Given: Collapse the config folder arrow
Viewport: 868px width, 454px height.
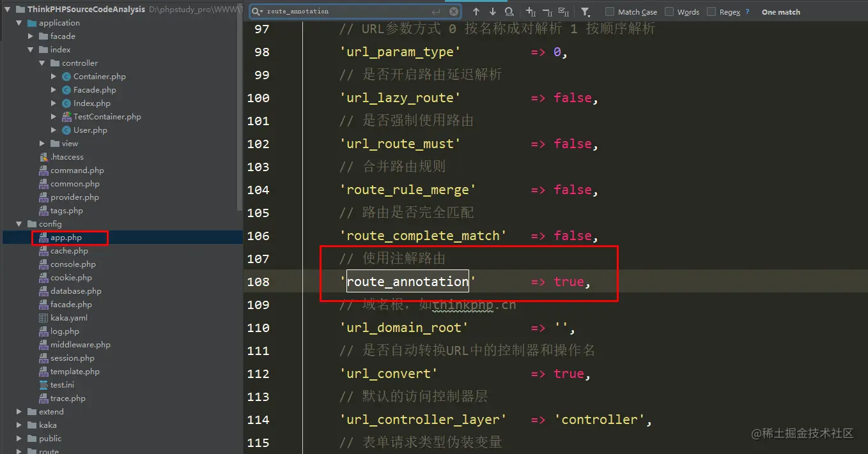Looking at the screenshot, I should coord(19,224).
